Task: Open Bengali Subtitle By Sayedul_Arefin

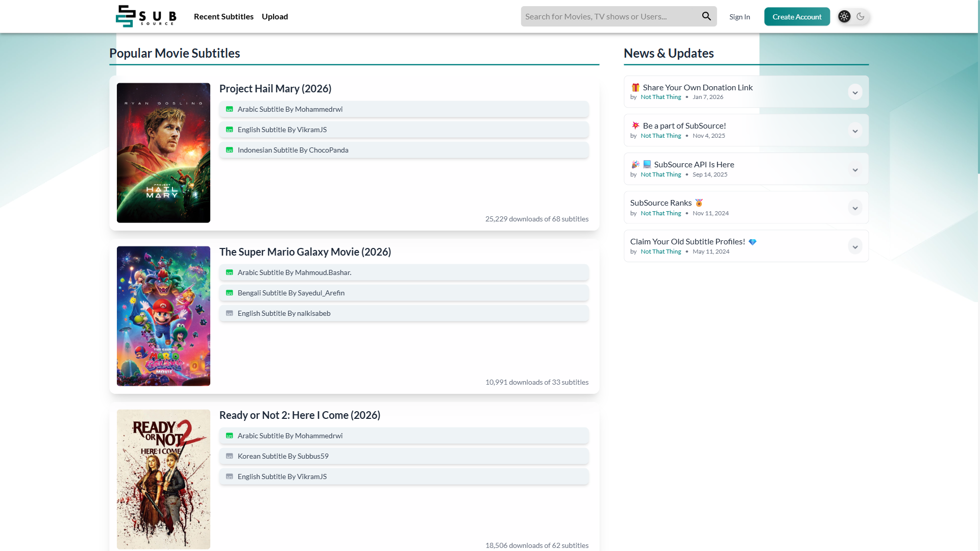Action: pos(404,293)
